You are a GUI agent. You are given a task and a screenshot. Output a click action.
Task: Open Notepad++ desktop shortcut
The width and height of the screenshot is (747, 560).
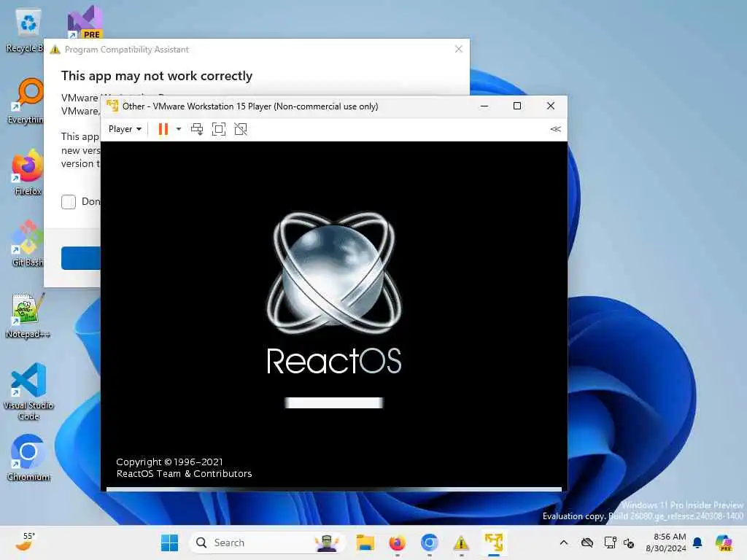[28, 315]
